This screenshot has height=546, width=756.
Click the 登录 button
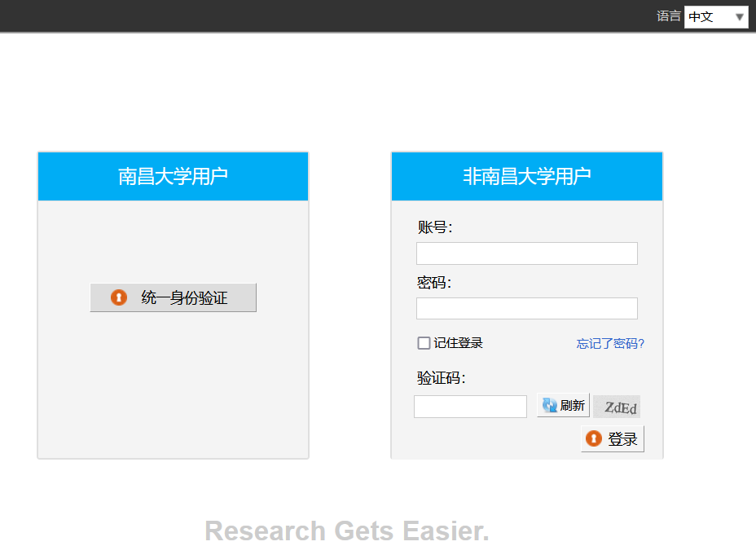pyautogui.click(x=613, y=439)
